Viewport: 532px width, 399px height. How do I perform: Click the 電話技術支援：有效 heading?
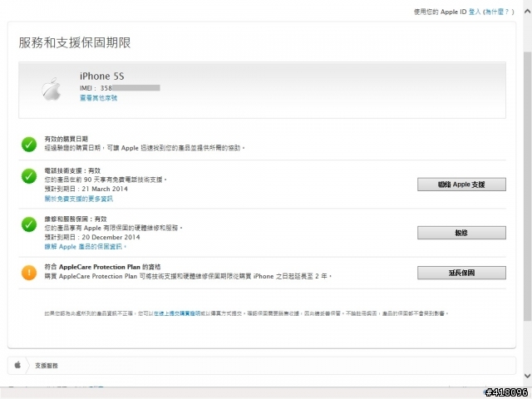point(72,170)
